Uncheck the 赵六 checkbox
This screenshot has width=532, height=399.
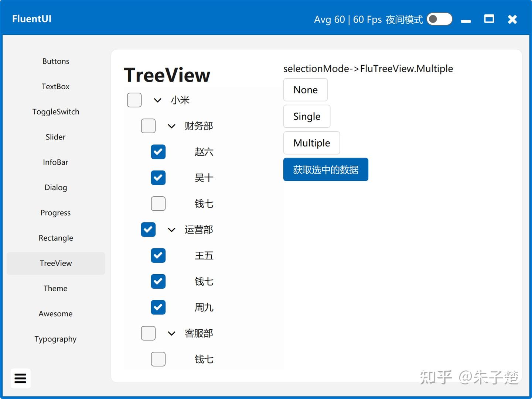[x=158, y=152]
